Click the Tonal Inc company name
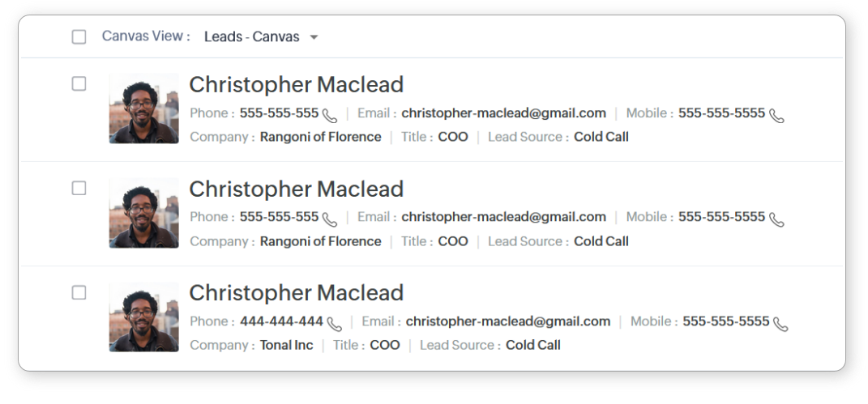 point(286,345)
